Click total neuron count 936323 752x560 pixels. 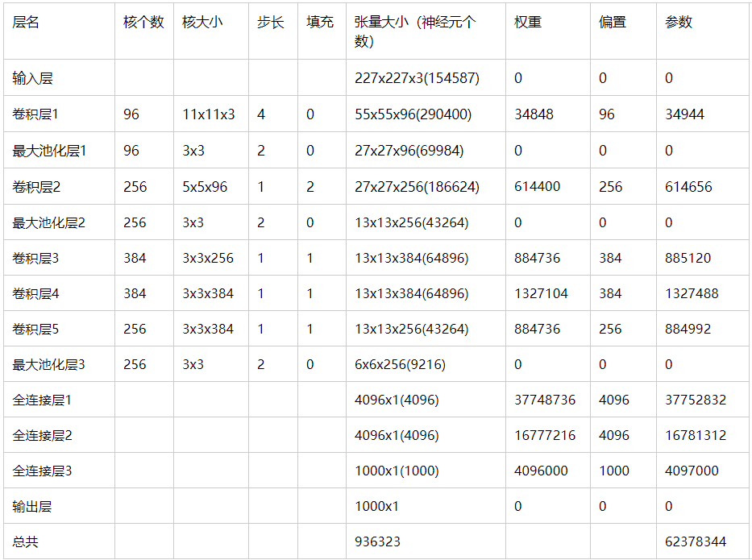(x=377, y=541)
